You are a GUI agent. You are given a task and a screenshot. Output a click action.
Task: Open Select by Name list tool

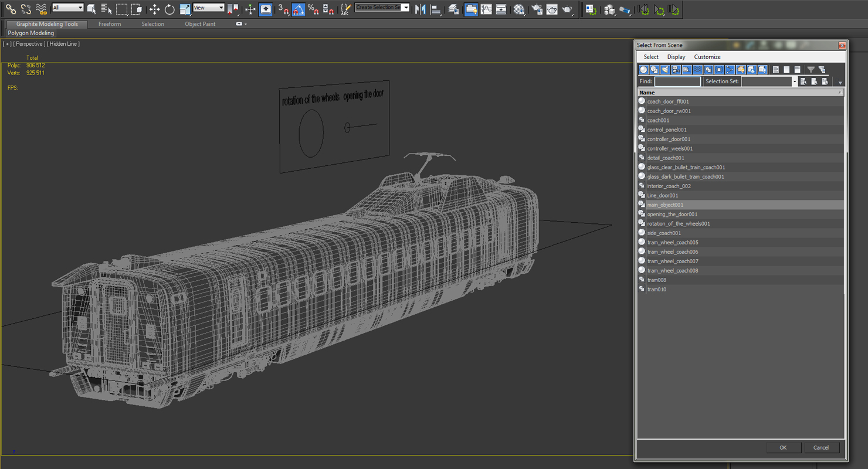click(x=106, y=9)
